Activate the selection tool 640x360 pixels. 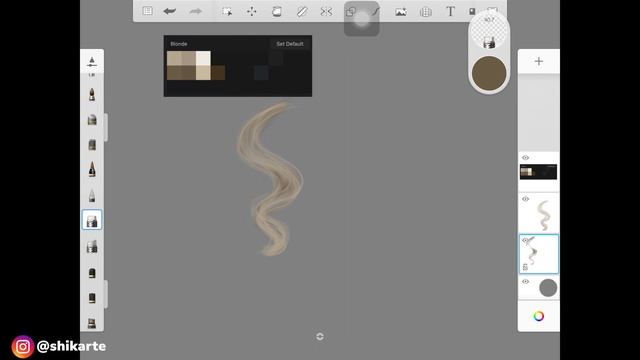[227, 11]
